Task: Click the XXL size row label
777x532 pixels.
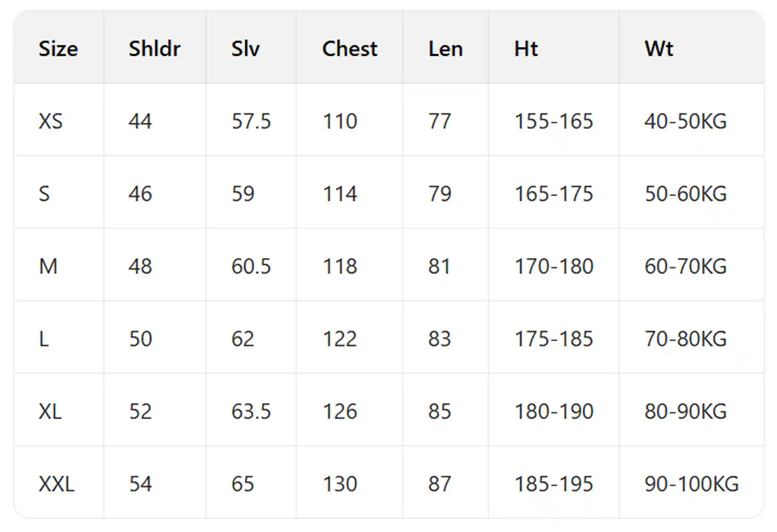Action: (56, 484)
